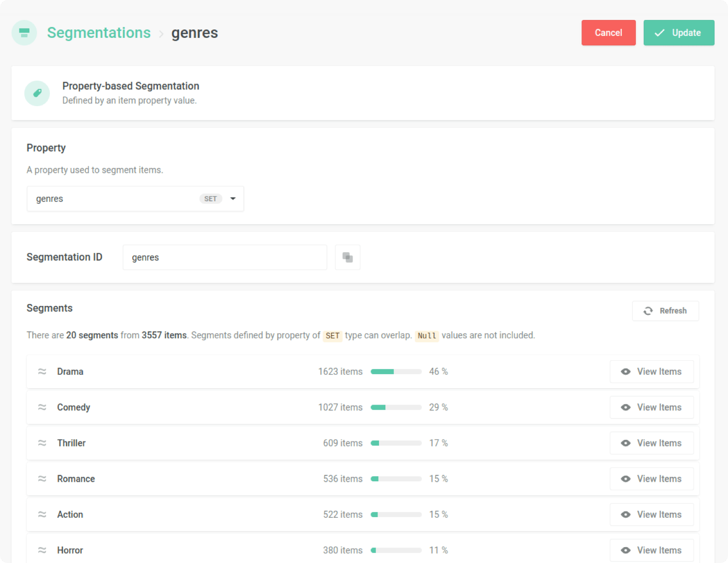Copy the Segmentation ID with copy icon

(348, 258)
